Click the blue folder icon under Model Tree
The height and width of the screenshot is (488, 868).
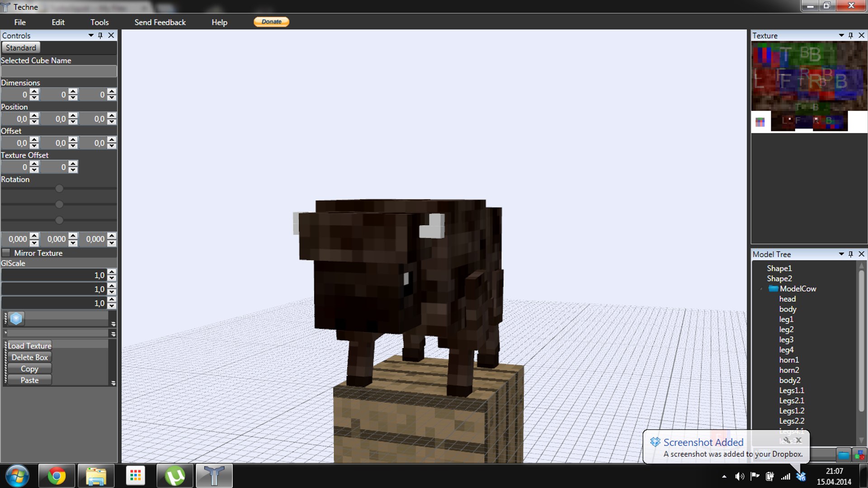(844, 455)
